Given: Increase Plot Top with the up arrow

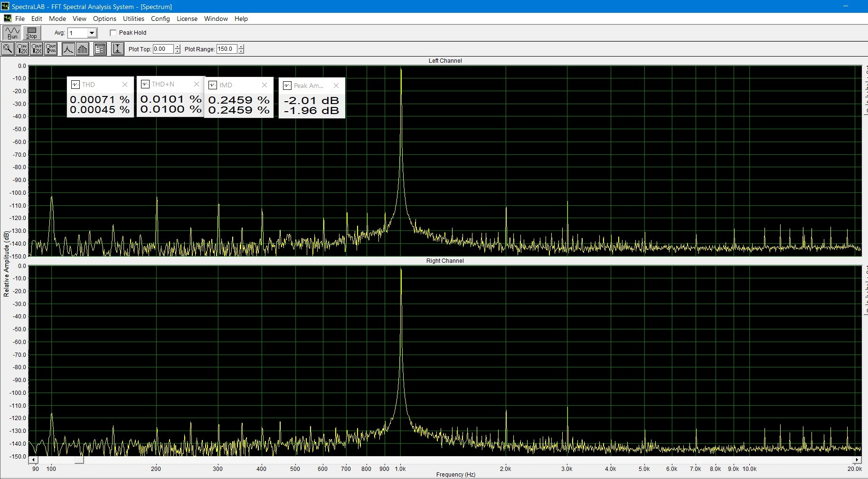Looking at the screenshot, I should point(178,47).
